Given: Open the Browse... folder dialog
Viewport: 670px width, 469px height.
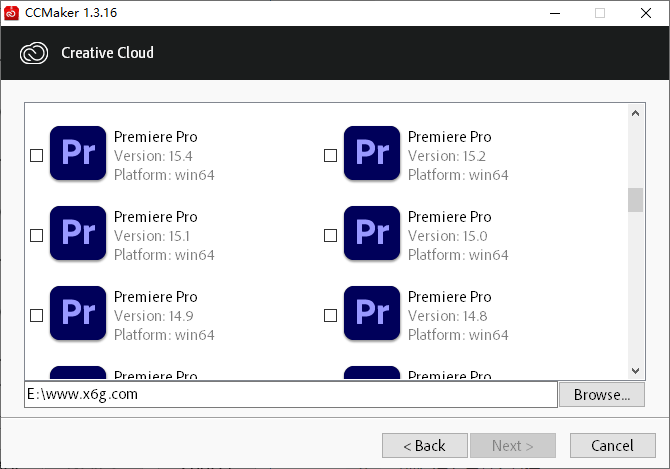Looking at the screenshot, I should coord(601,395).
